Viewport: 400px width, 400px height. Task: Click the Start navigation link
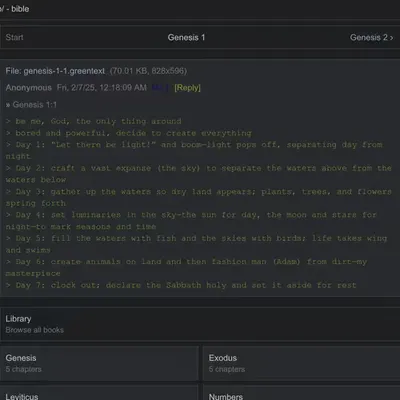click(14, 37)
